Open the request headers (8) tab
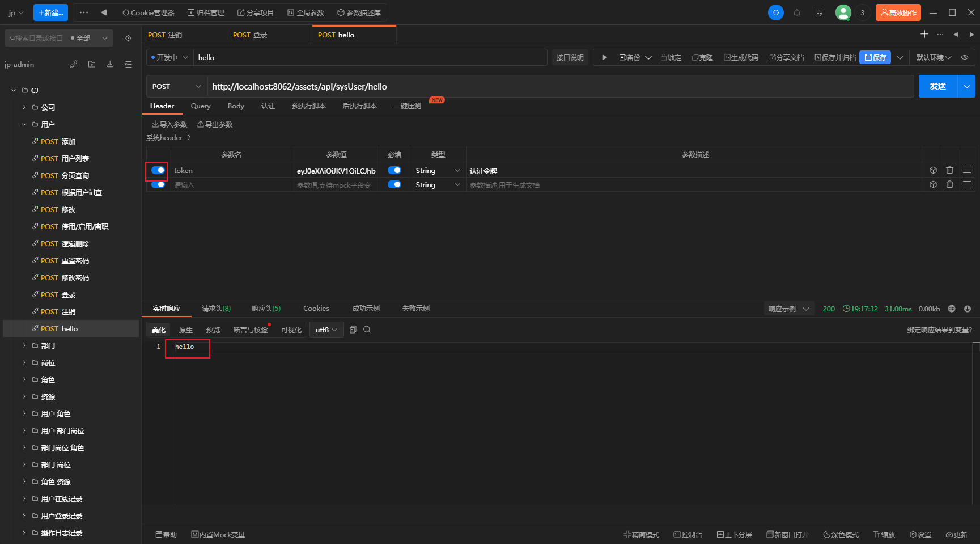This screenshot has width=980, height=544. [x=217, y=309]
